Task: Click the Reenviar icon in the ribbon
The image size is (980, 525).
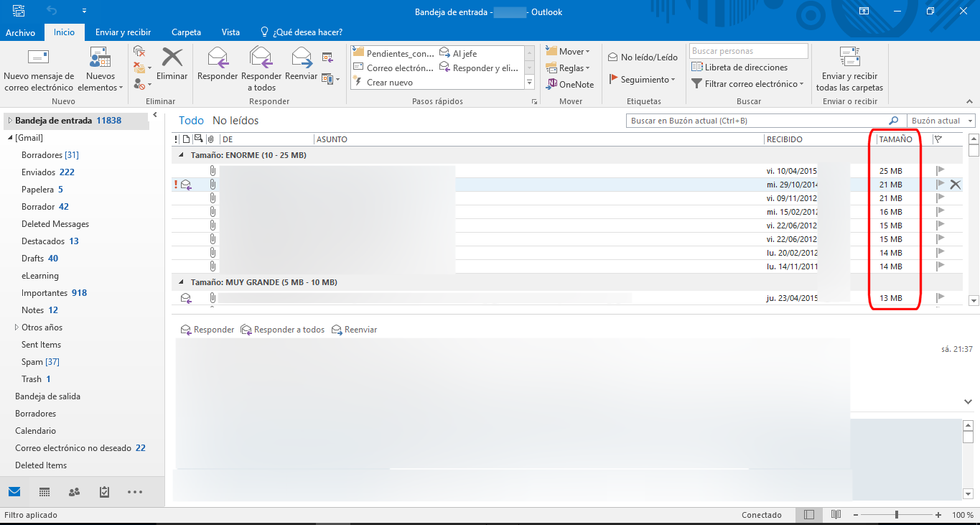Action: 302,63
